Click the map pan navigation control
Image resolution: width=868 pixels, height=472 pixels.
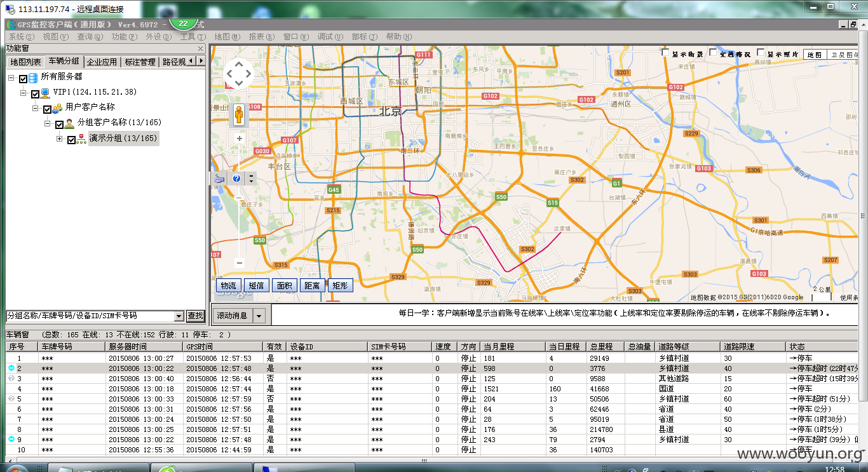click(x=239, y=74)
